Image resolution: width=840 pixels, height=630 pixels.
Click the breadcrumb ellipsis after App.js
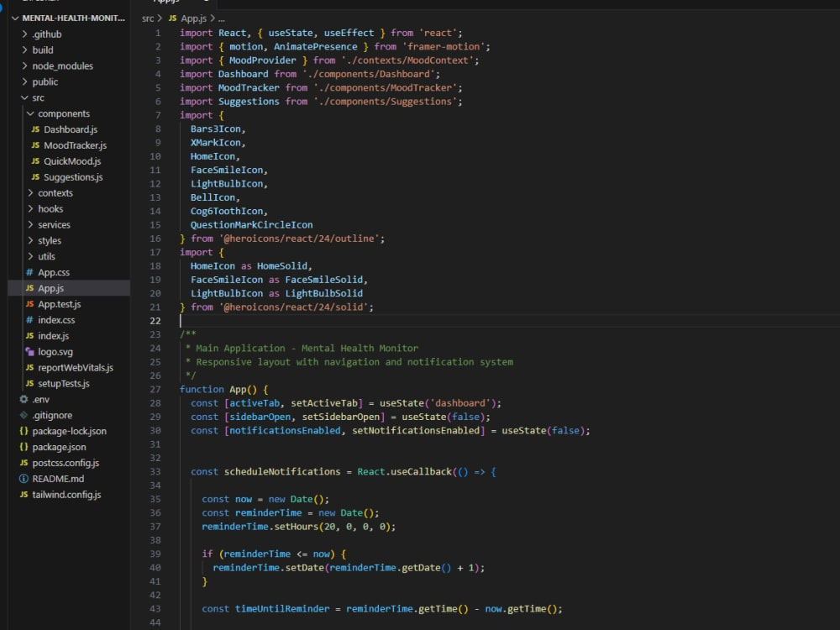click(x=221, y=18)
